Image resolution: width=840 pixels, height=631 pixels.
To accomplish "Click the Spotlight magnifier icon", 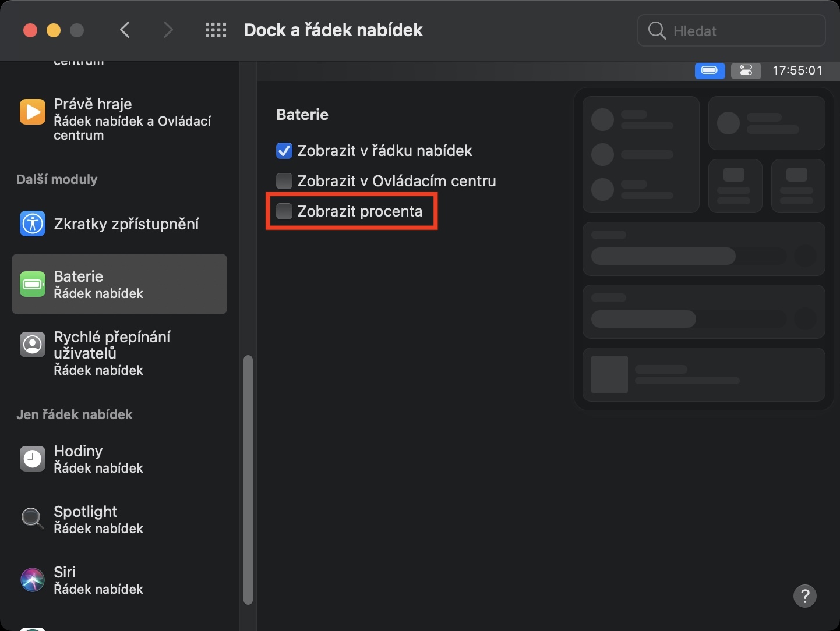I will tap(33, 518).
